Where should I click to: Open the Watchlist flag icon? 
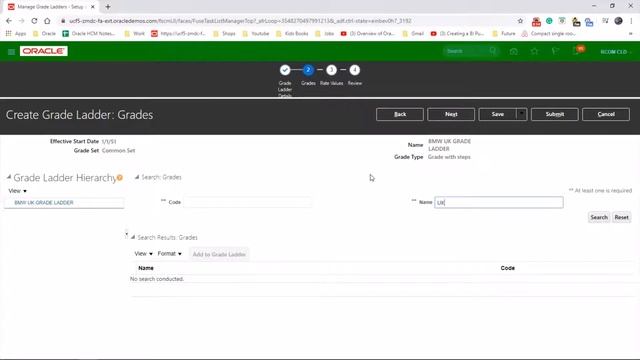click(555, 51)
